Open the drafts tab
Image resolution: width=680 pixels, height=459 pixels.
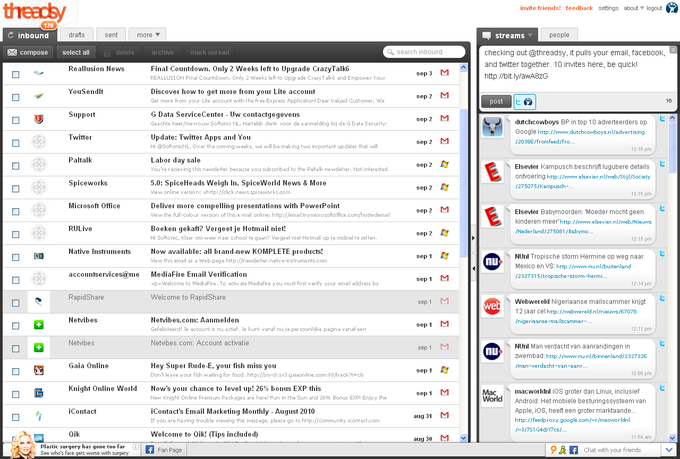point(76,35)
